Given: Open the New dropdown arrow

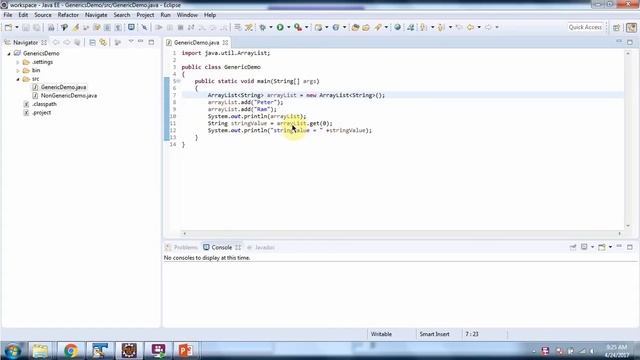Looking at the screenshot, I should 17,27.
